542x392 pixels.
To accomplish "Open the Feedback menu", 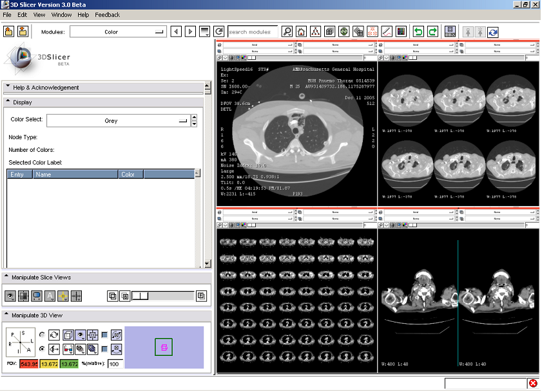I will click(x=107, y=15).
